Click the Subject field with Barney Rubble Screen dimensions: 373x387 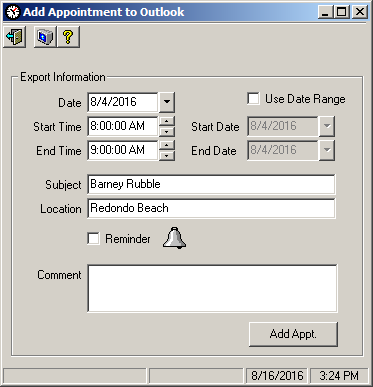pos(211,184)
